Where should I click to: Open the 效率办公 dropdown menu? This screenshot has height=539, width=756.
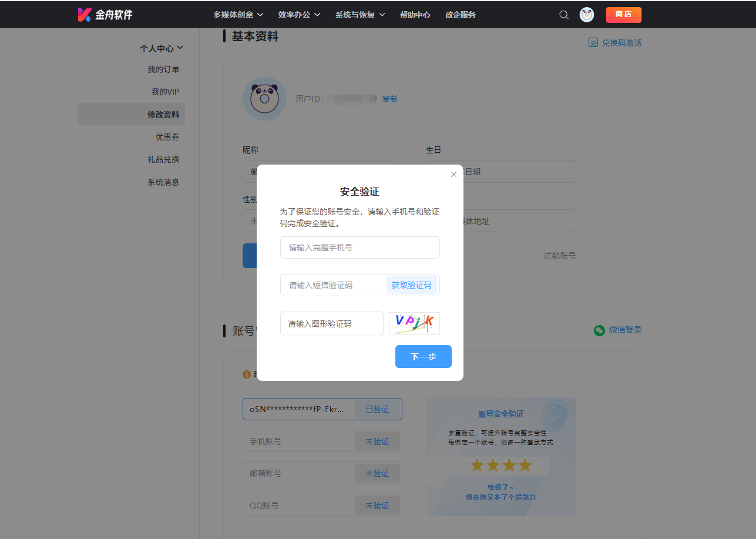click(x=299, y=15)
